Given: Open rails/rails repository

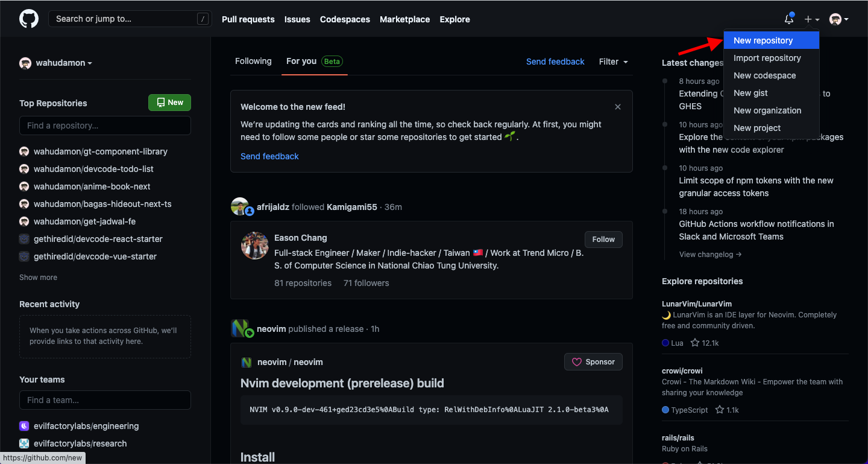Looking at the screenshot, I should point(678,437).
